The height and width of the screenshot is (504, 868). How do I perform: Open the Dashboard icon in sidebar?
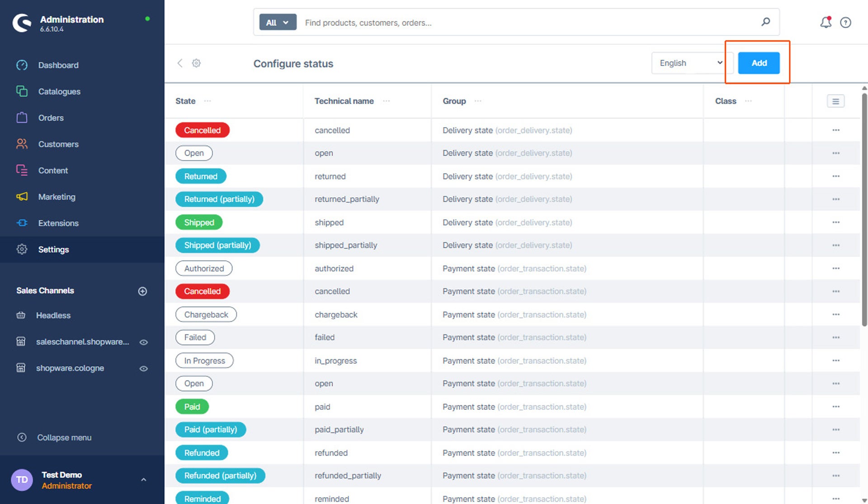click(22, 65)
